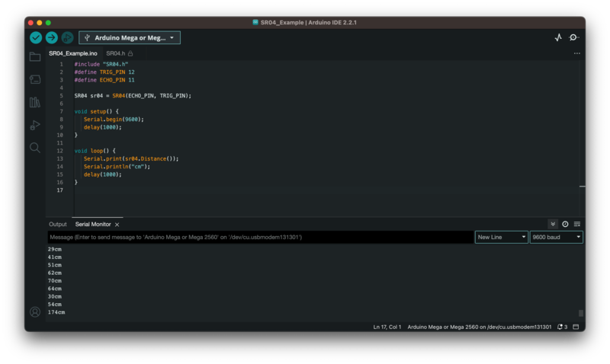Screen dimensions: 610x364
Task: Open the Serial Monitor magnifier icon at top right
Action: coord(573,37)
